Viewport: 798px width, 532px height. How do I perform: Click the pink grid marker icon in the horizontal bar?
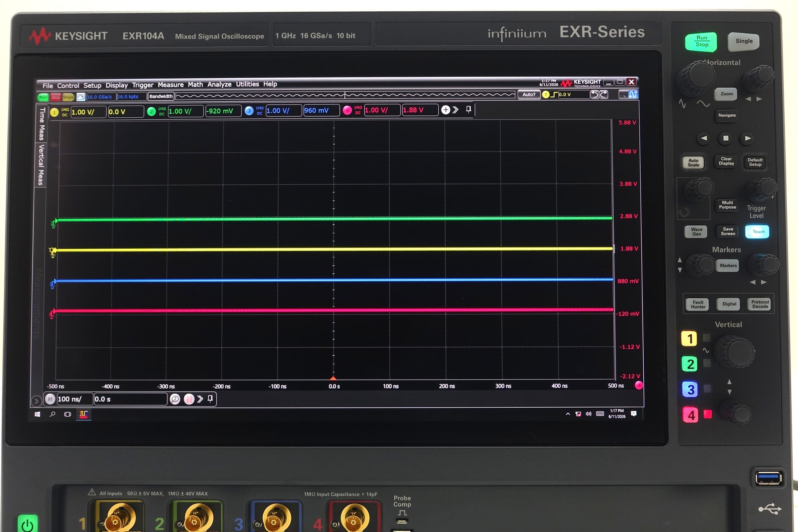189,399
